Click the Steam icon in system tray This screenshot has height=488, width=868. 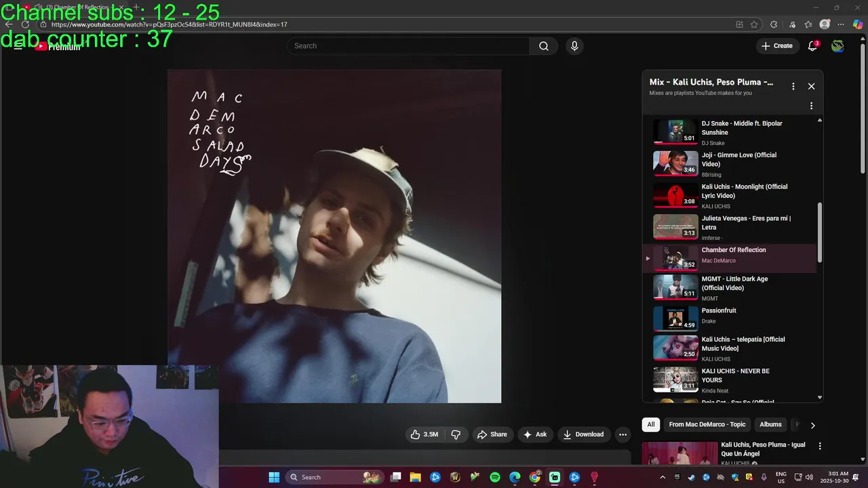[x=691, y=477]
